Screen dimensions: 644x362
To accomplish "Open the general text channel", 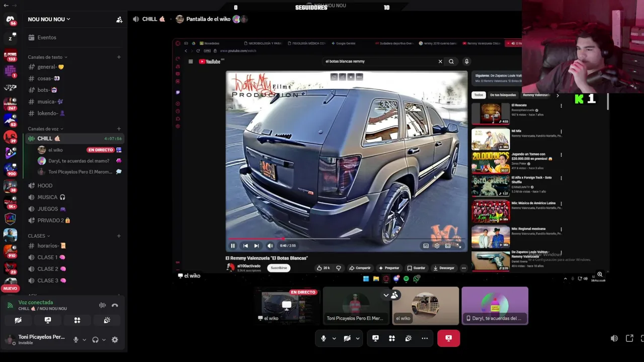I will (74, 67).
